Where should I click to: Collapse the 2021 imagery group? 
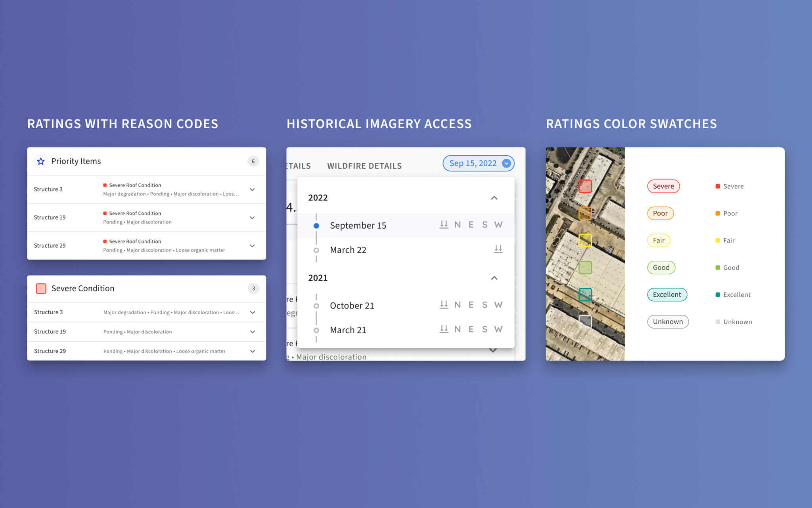(494, 278)
